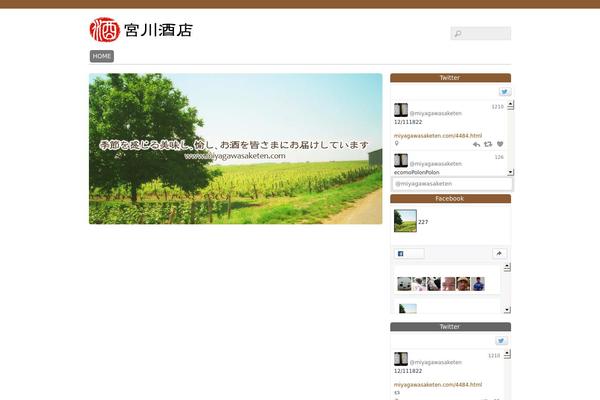Click the 宮川酒店 site title

158,30
